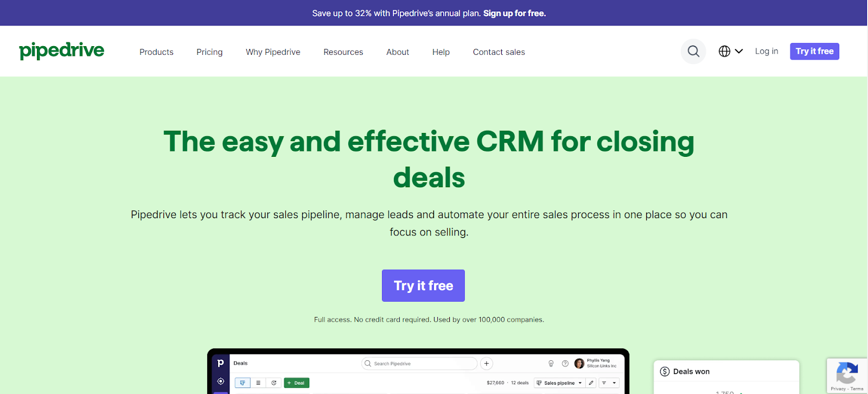This screenshot has width=868, height=394.
Task: Click the dollar icon on Deals won card
Action: click(665, 372)
